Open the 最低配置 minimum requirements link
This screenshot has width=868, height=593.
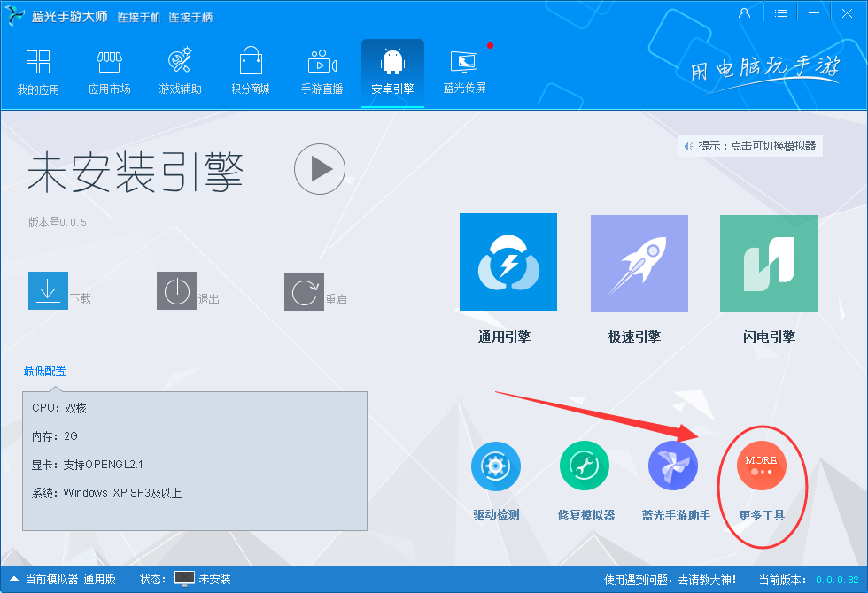pos(44,371)
